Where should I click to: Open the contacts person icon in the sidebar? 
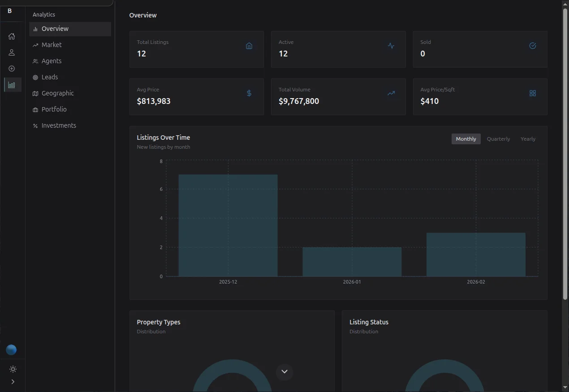point(12,52)
